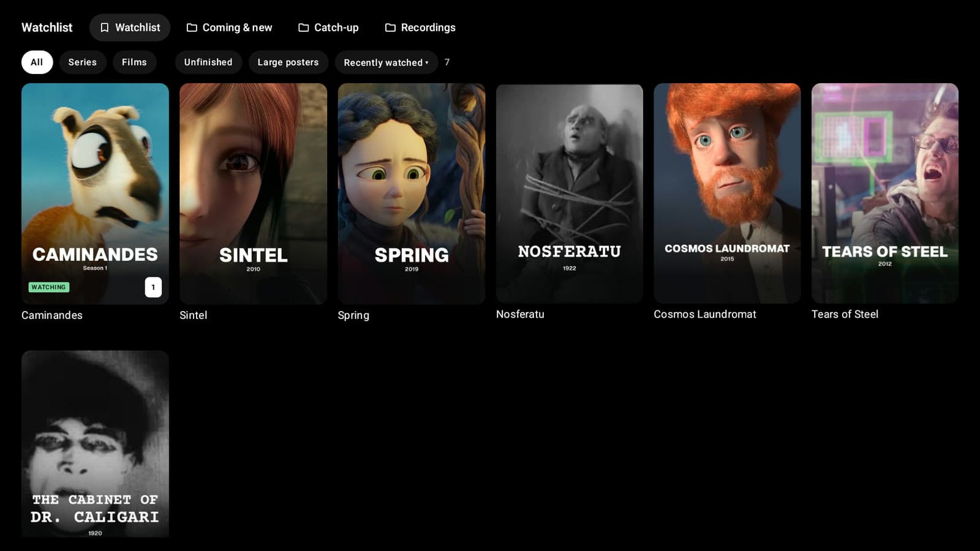Click the Cosmos Laundromat title below poster
The height and width of the screenshot is (551, 980).
coord(705,314)
